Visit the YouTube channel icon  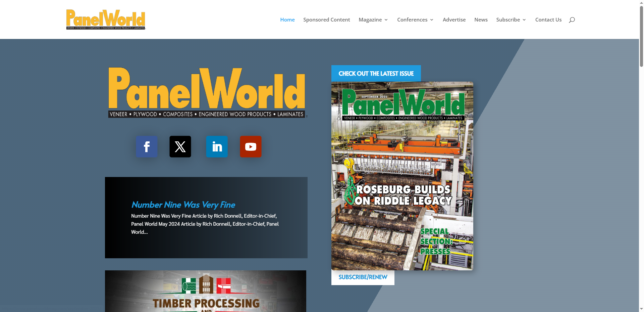click(x=251, y=147)
